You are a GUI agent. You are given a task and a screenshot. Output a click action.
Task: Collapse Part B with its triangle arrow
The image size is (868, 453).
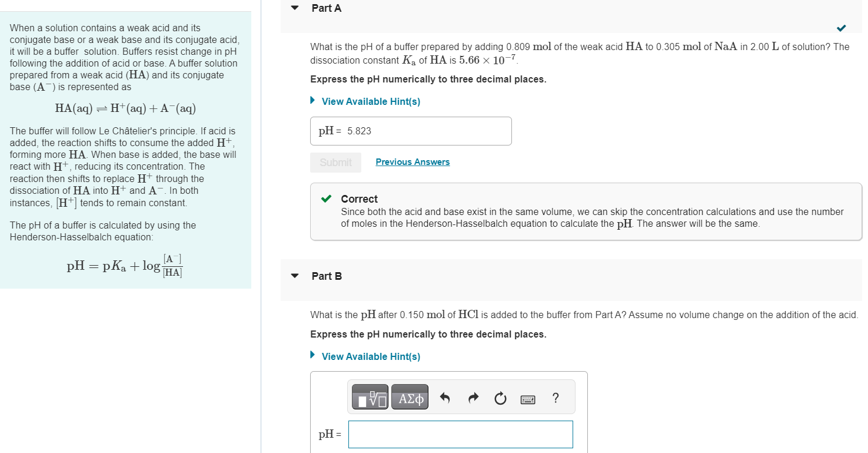[295, 276]
